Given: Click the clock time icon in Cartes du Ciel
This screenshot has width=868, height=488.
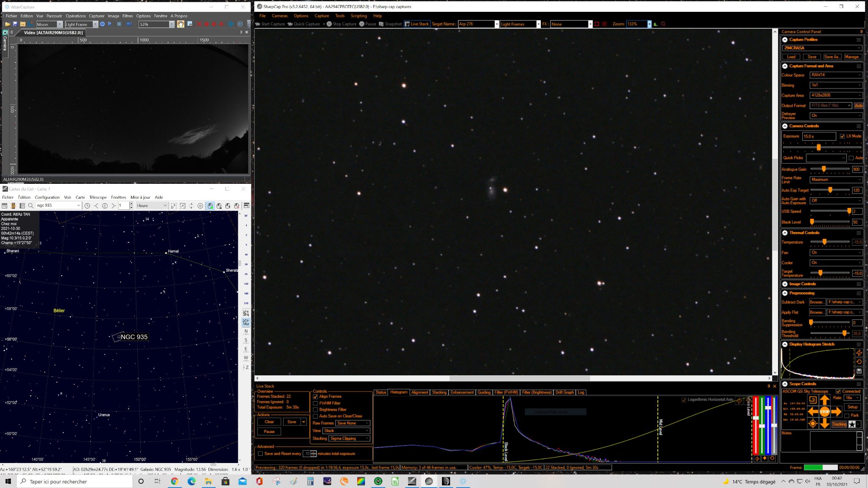Looking at the screenshot, I should coord(87,206).
